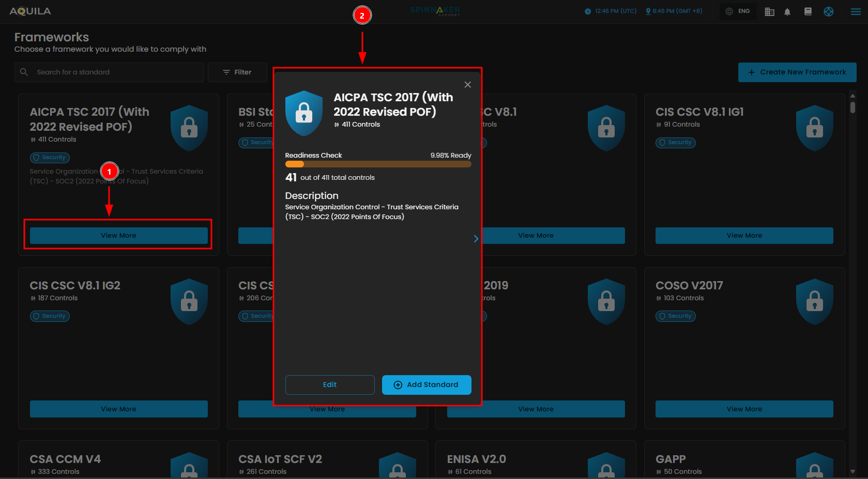Click the Security tag on CIS CSC V8.1 IG2
The width and height of the screenshot is (868, 479).
(50, 316)
